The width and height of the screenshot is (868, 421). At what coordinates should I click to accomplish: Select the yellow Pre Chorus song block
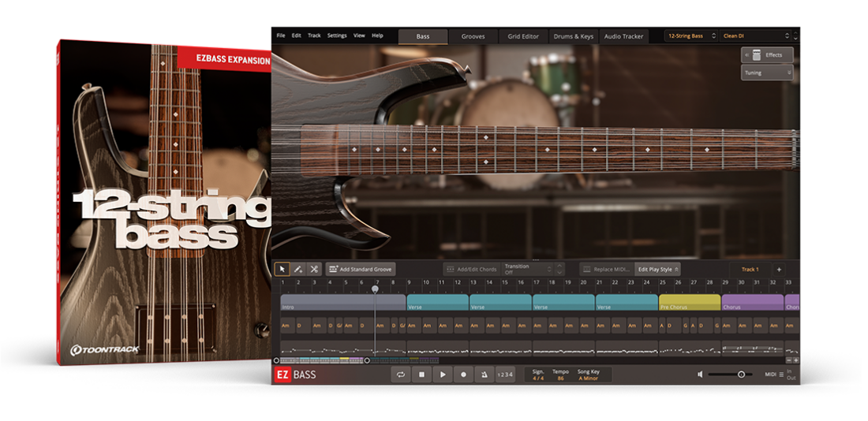point(689,303)
